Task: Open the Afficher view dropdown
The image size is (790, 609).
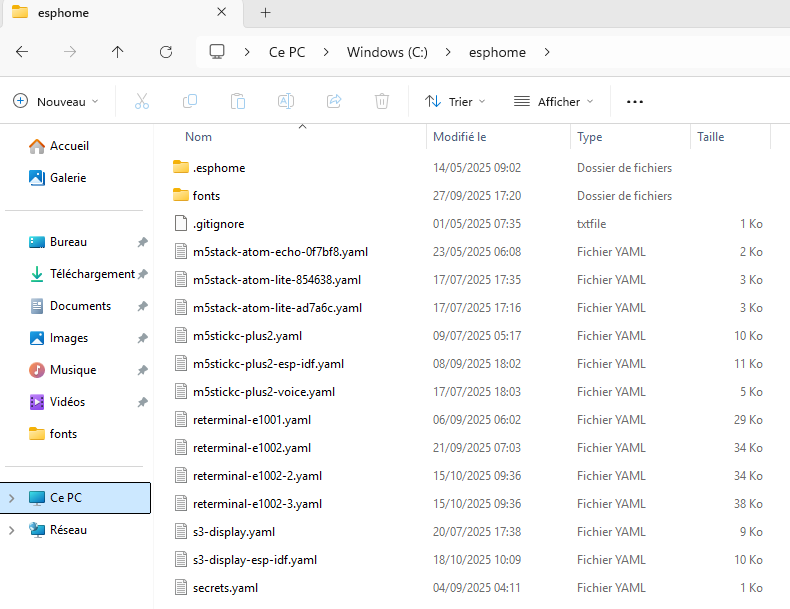Action: (553, 101)
